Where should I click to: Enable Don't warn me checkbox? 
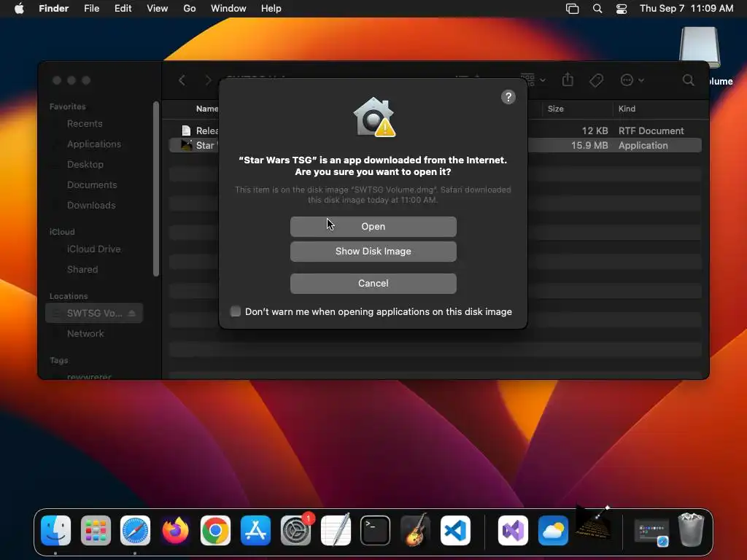pos(236,311)
